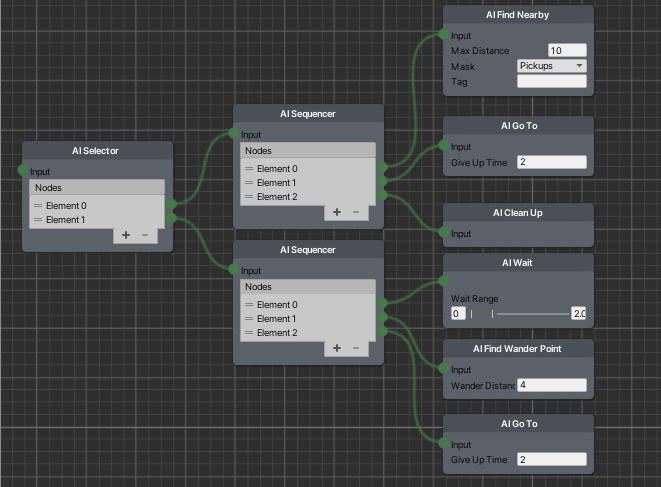
Task: Click bottom AI Sequencer Element 2 output port
Action: [382, 331]
